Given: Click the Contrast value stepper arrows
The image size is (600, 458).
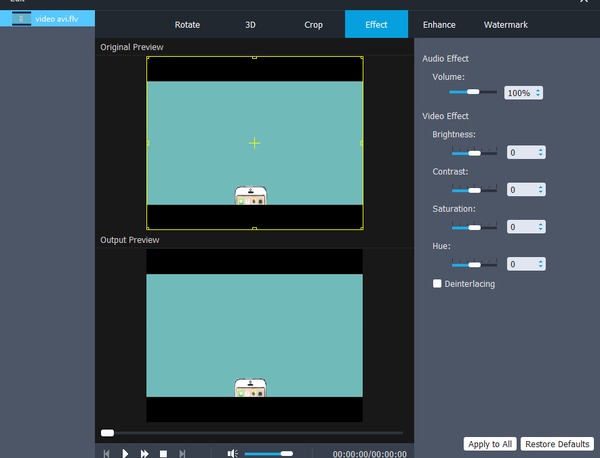Looking at the screenshot, I should (540, 189).
